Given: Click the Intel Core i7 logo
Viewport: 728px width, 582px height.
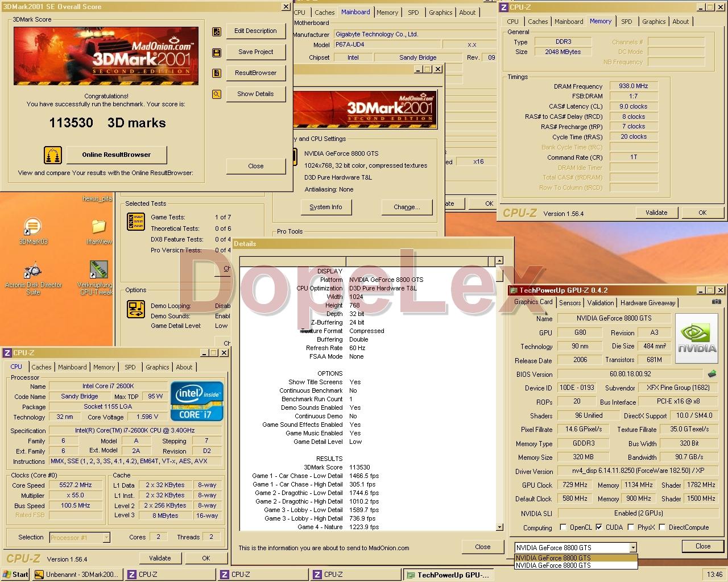Looking at the screenshot, I should tap(197, 401).
